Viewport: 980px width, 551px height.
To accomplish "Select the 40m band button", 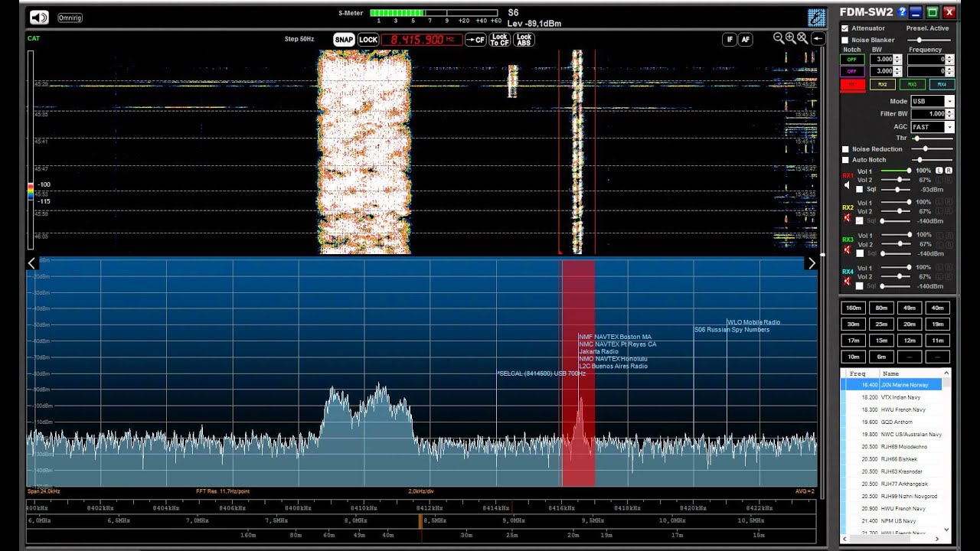I will point(938,308).
